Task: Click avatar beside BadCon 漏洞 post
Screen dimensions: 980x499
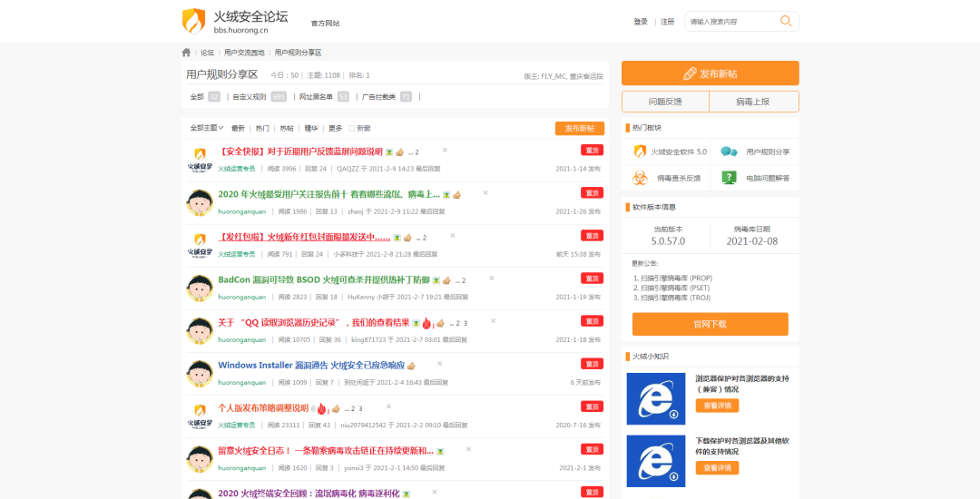Action: tap(200, 288)
